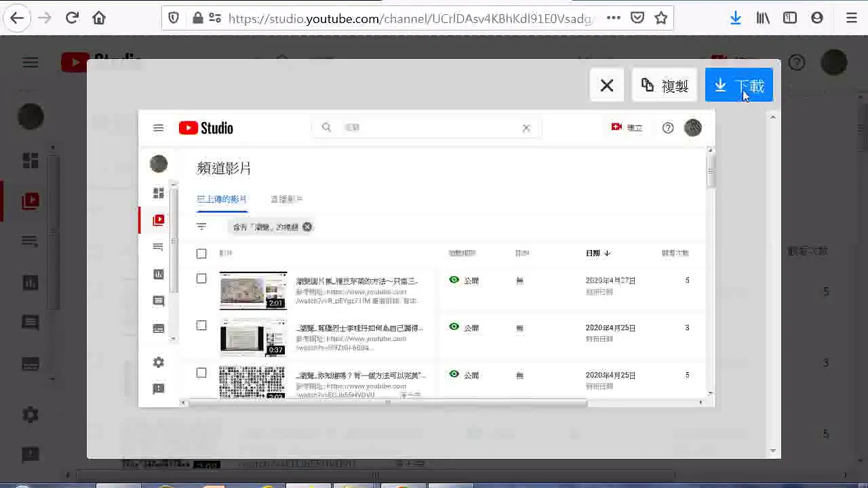Open Firefox hamburger menu
The height and width of the screenshot is (488, 868).
tap(852, 18)
